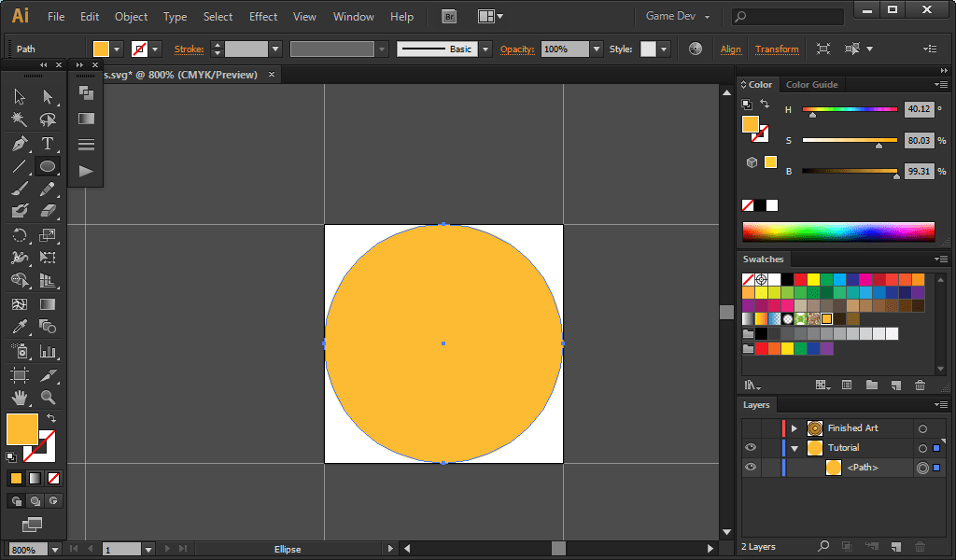The height and width of the screenshot is (560, 956).
Task: Collapse the Tutorial layer
Action: click(x=794, y=447)
